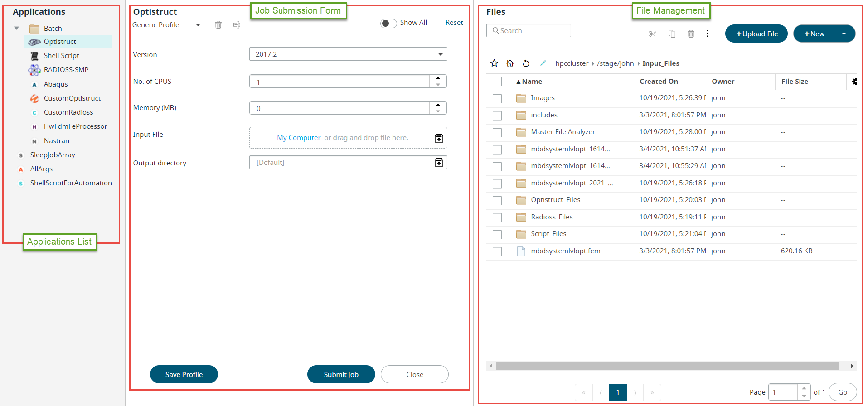The width and height of the screenshot is (868, 406).
Task: Check the mbdsystemlvlopt.fem file checkbox
Action: pyautogui.click(x=497, y=251)
